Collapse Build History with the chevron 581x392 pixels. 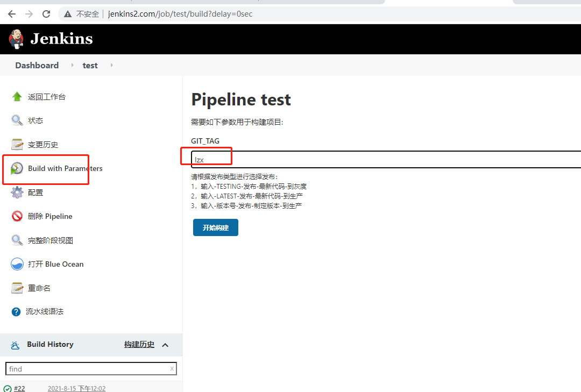[165, 345]
